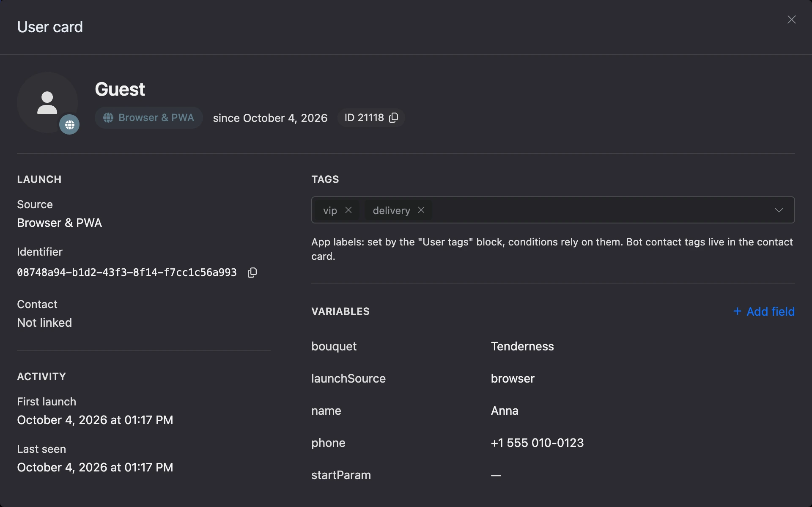Viewport: 812px width, 507px height.
Task: Expand the tags dropdown chevron
Action: click(779, 210)
